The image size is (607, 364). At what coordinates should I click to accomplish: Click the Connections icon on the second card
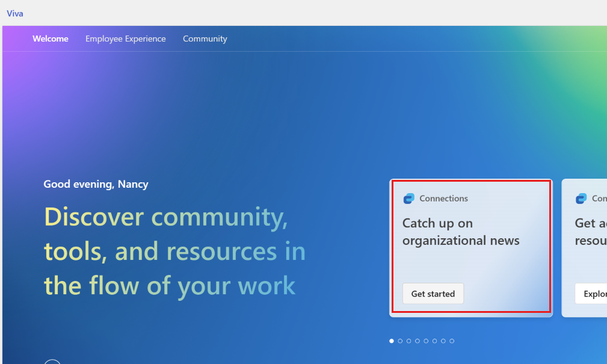581,199
